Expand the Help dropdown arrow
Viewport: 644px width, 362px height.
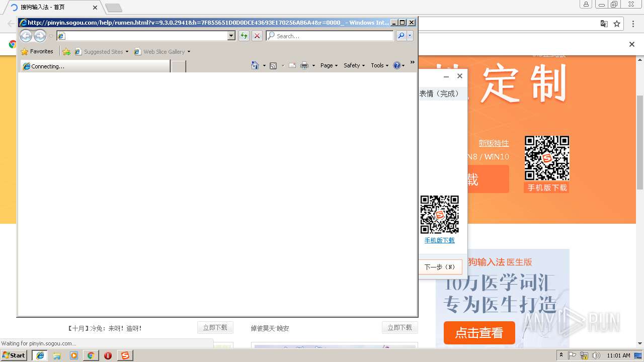pos(403,66)
